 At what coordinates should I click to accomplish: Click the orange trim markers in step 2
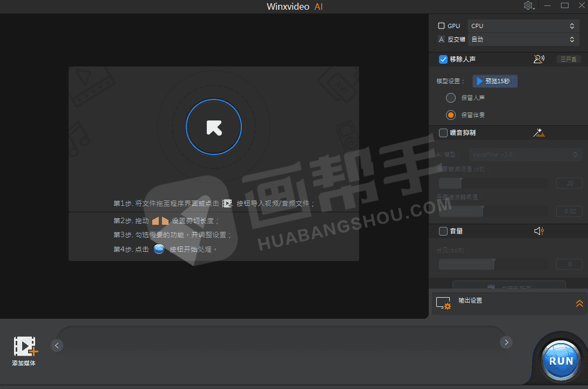click(160, 220)
